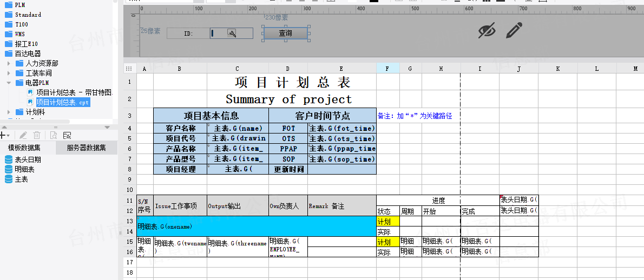
Task: Select the 更新时间 cell
Action: [x=288, y=169]
